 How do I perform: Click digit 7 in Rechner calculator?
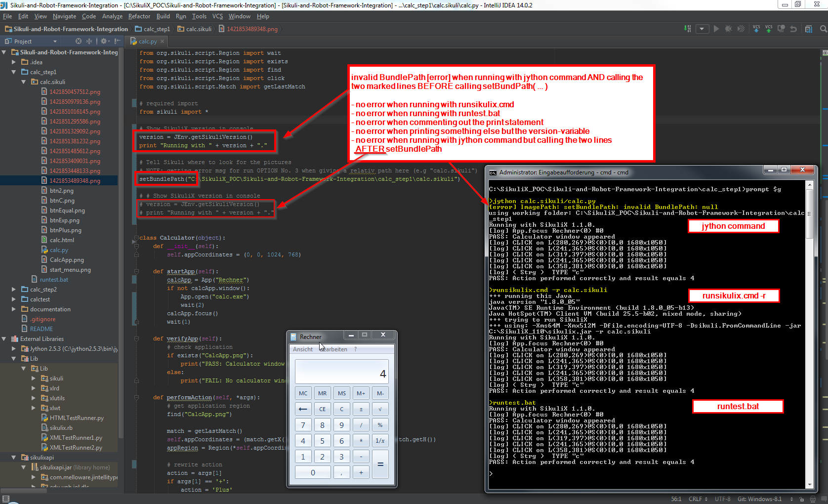(x=303, y=425)
